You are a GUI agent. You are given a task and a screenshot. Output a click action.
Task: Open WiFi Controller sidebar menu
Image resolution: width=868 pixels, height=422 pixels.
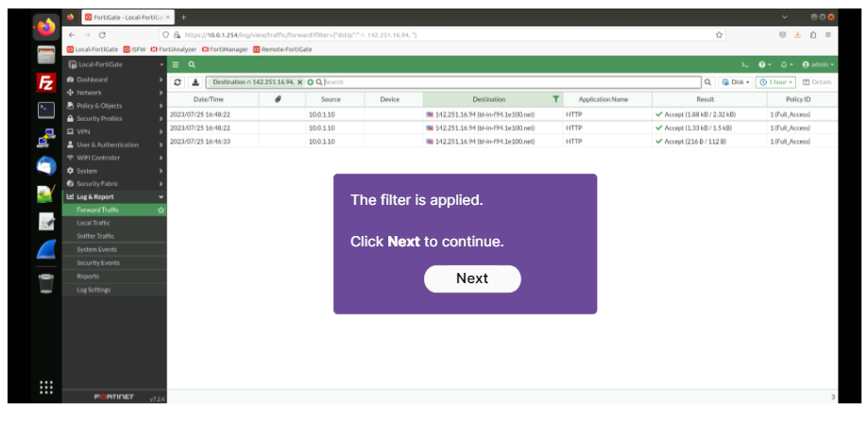[114, 158]
